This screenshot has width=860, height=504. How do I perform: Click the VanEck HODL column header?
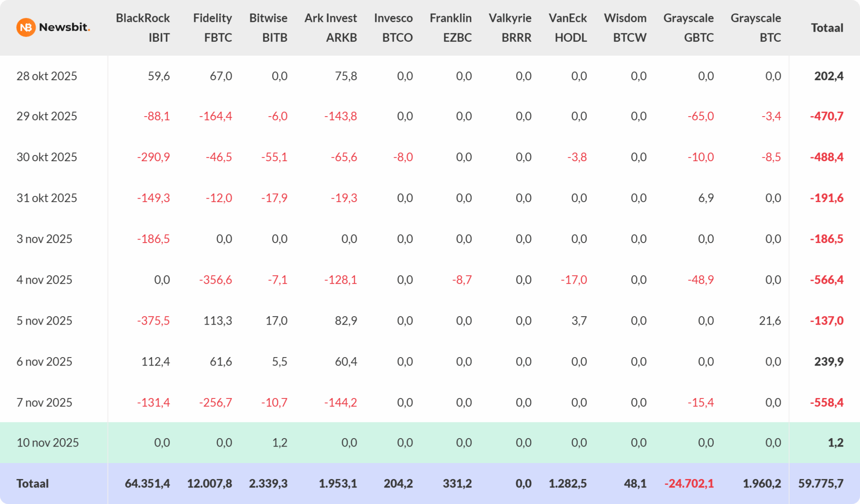(x=568, y=28)
